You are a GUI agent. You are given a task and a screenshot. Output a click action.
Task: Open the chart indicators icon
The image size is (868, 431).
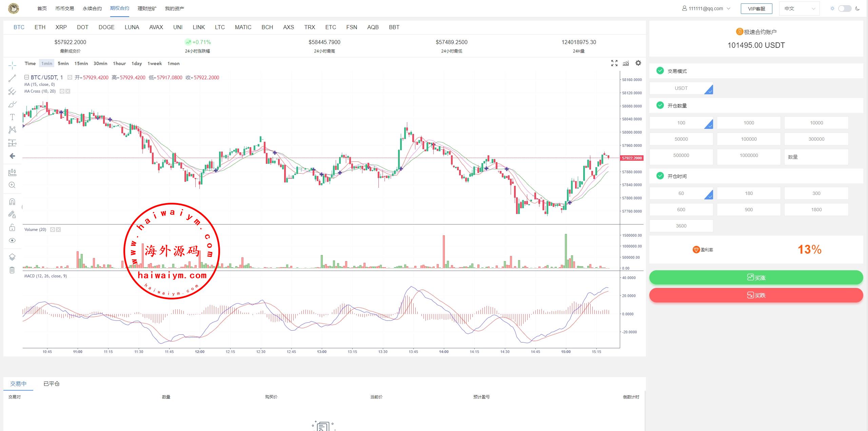pos(626,63)
